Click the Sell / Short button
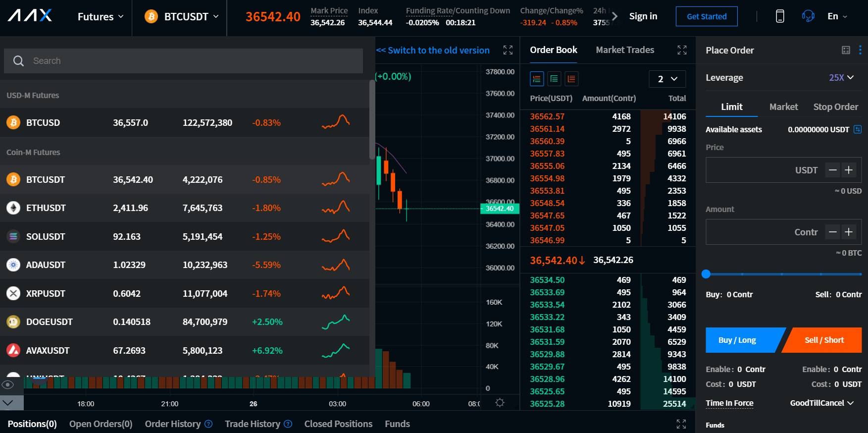This screenshot has height=433, width=868. point(824,340)
